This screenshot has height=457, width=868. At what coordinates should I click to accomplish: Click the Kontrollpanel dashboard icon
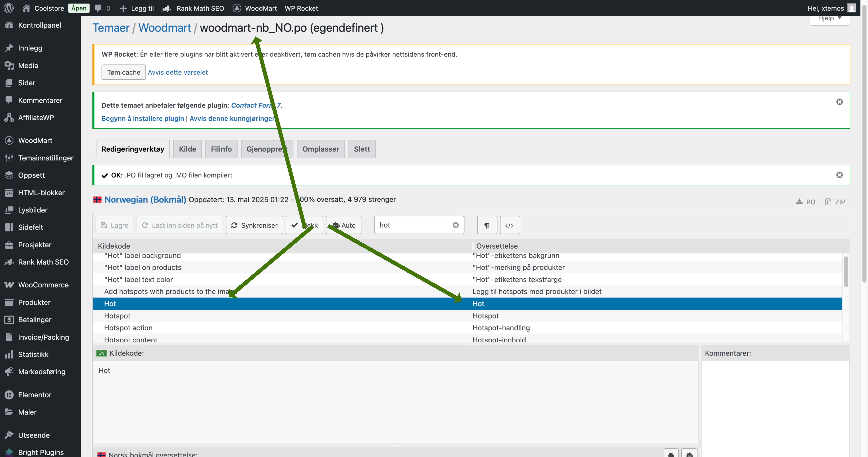9,25
